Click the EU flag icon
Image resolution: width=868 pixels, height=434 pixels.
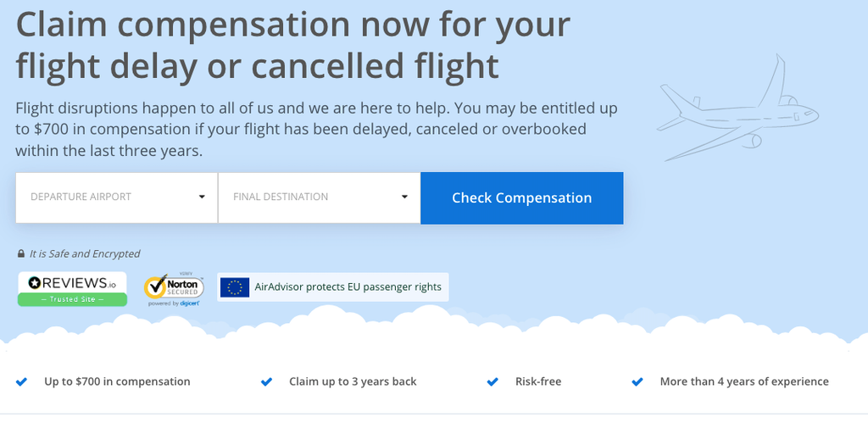click(x=235, y=287)
